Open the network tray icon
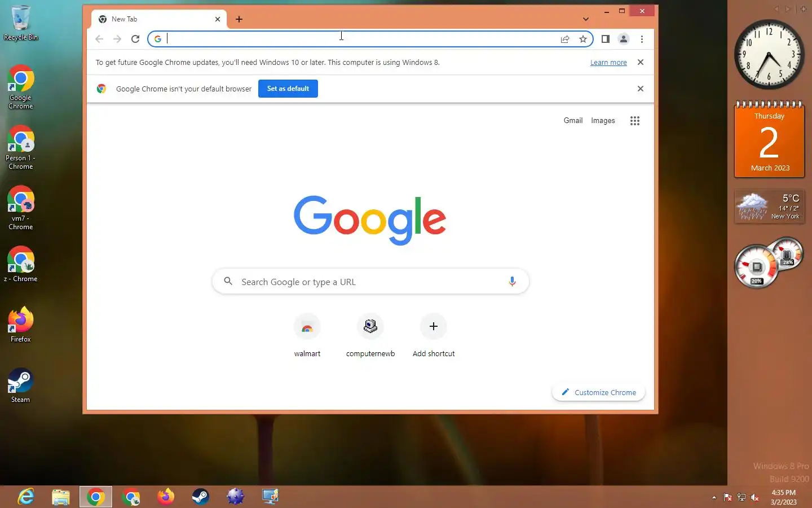Image resolution: width=812 pixels, height=508 pixels. coord(742,497)
